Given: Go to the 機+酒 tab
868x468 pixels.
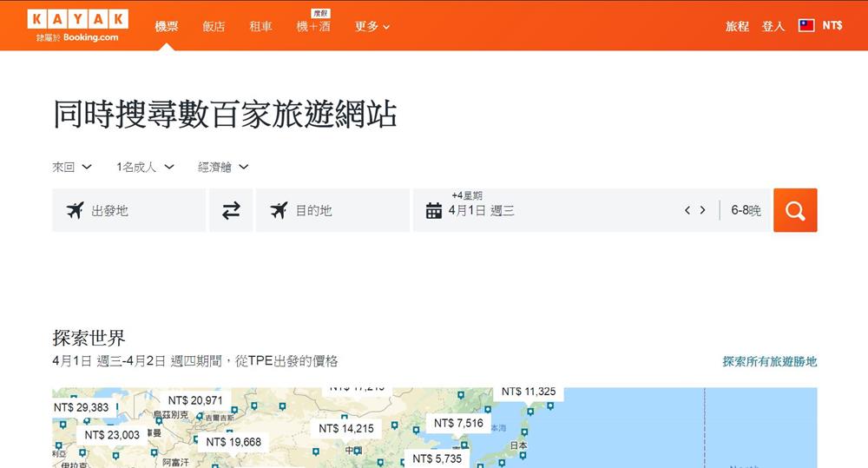Looking at the screenshot, I should [x=313, y=27].
